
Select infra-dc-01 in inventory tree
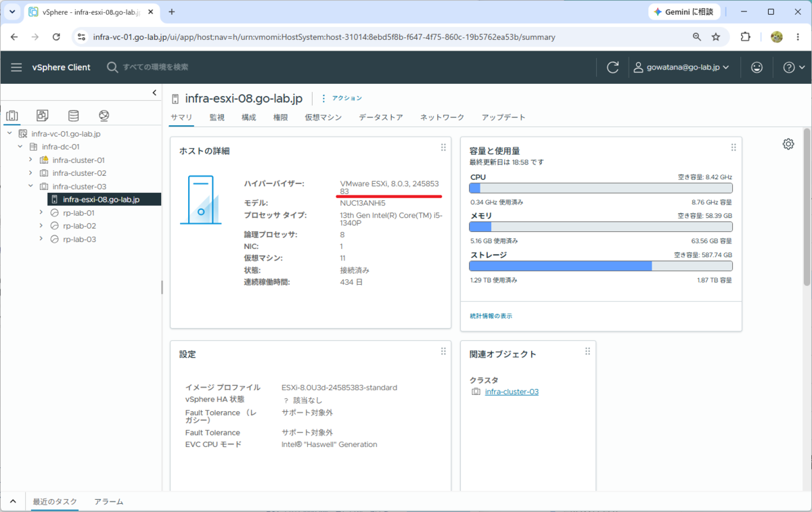[60, 147]
